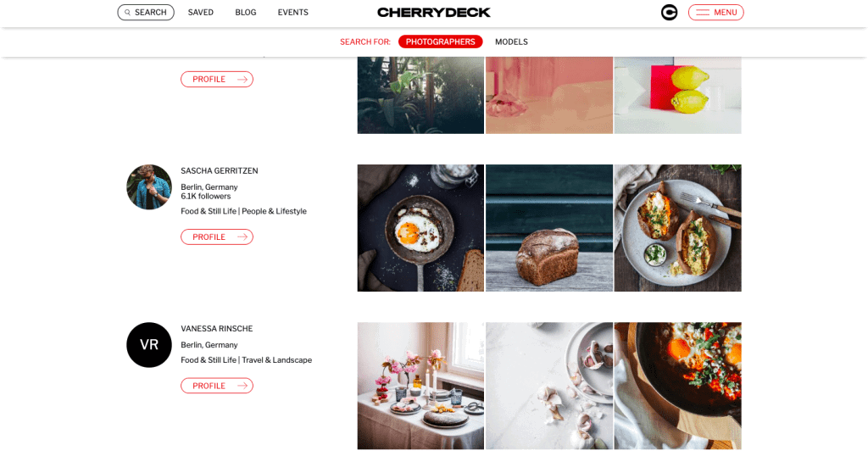868x473 pixels.
Task: Select the PHOTOGRAPHERS search filter
Action: [440, 42]
